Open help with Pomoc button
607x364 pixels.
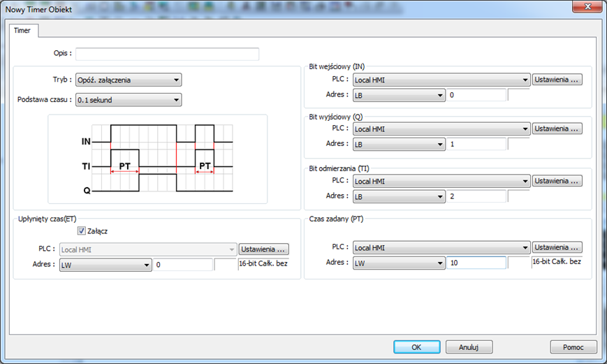point(573,347)
